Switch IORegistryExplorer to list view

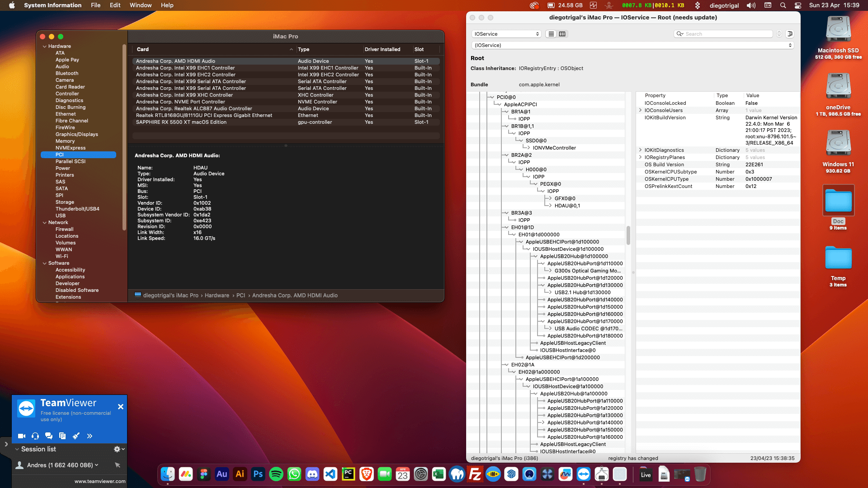click(551, 34)
